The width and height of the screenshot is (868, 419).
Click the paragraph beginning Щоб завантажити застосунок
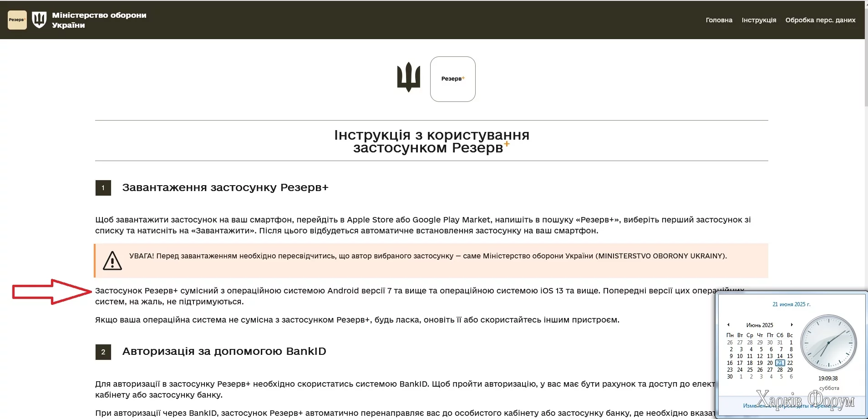tap(423, 225)
